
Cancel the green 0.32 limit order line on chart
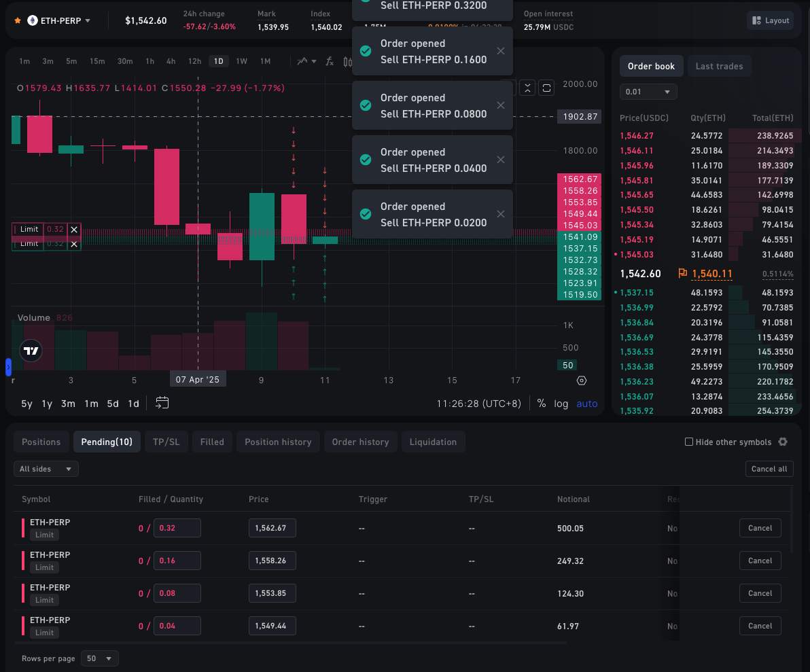pos(74,245)
